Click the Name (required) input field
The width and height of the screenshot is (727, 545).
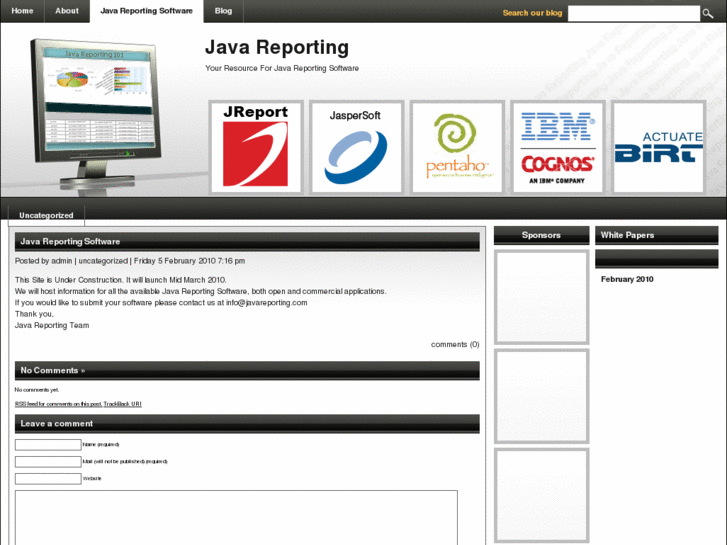48,444
